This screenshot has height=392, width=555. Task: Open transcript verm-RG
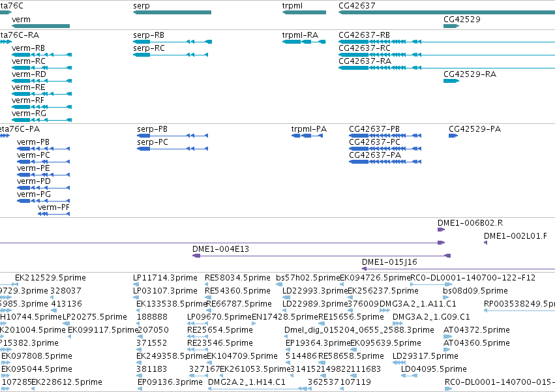pyautogui.click(x=29, y=113)
